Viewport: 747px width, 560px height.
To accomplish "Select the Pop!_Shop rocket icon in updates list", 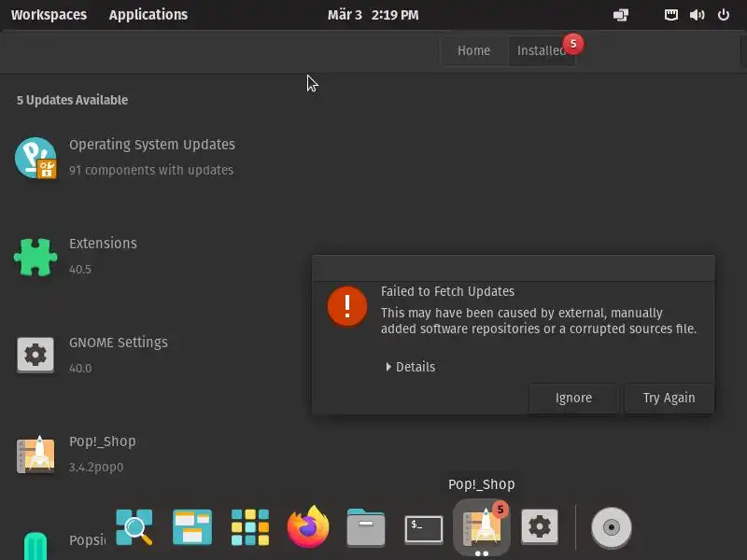I will (35, 455).
